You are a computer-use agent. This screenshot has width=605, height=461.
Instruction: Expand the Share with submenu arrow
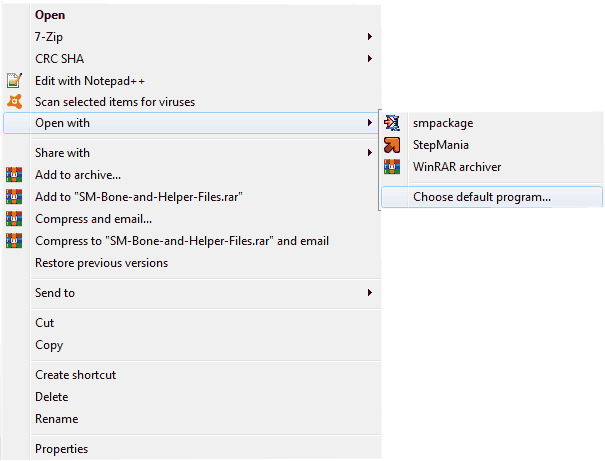click(x=370, y=153)
